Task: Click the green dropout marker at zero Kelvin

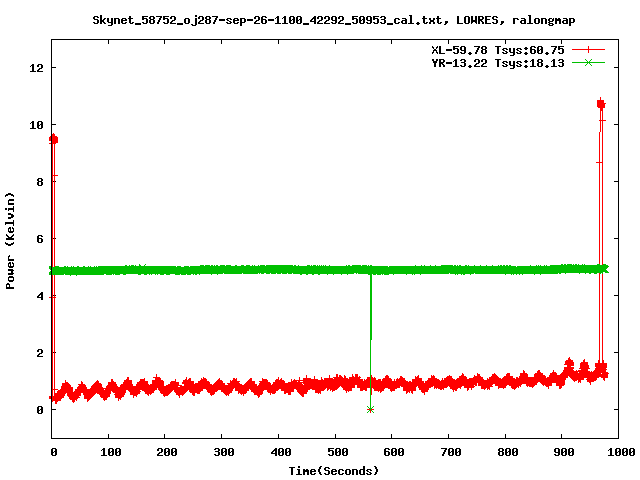Action: [x=370, y=409]
